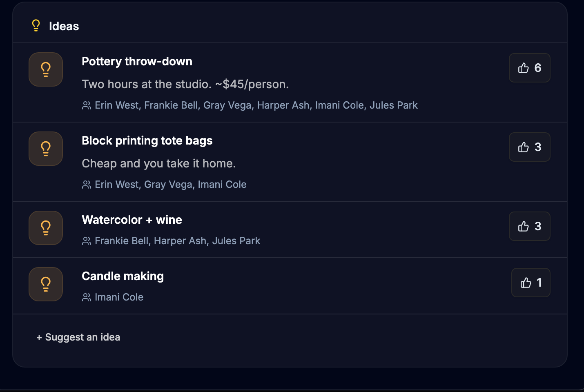Click the 'Cheap and you take it home' text

pos(158,163)
